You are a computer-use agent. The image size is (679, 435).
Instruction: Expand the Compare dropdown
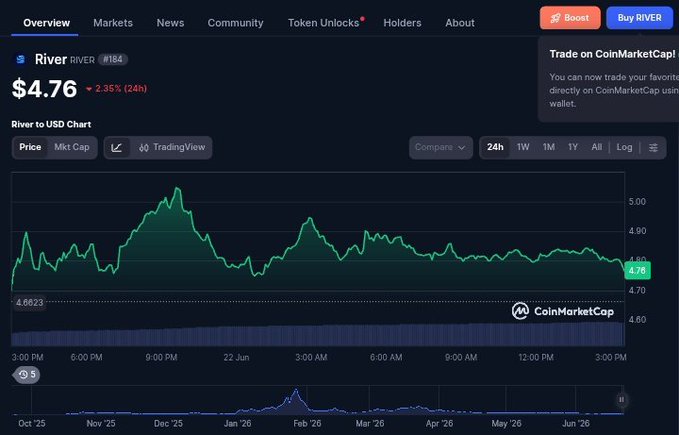tap(440, 148)
